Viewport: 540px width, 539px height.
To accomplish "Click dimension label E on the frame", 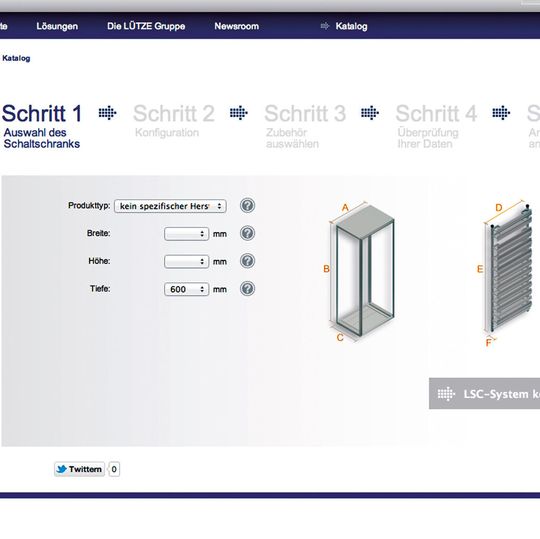I will (480, 269).
